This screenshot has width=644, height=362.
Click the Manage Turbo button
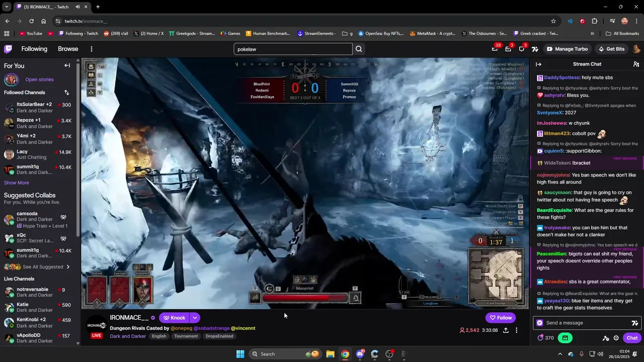[567, 49]
